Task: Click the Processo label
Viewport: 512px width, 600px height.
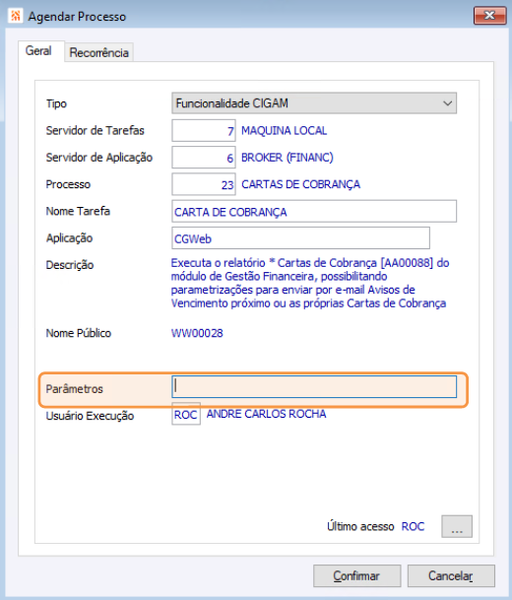Action: 68,184
